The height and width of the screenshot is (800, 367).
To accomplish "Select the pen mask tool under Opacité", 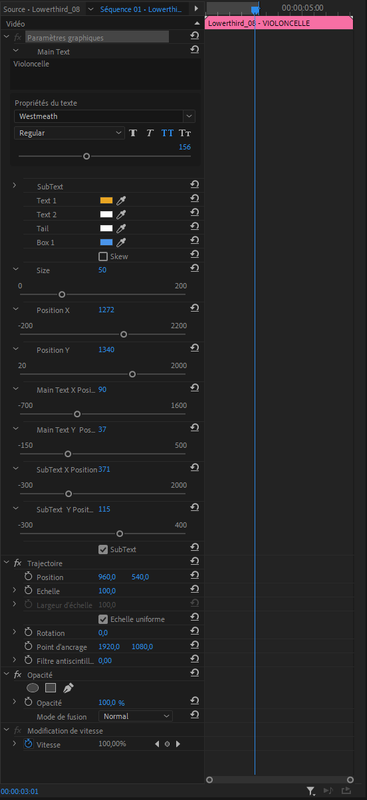I will [x=68, y=688].
